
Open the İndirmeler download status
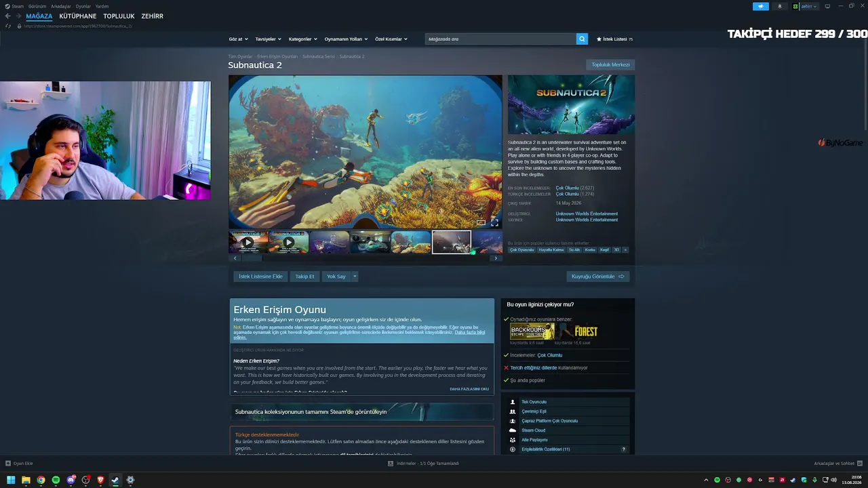(x=423, y=464)
